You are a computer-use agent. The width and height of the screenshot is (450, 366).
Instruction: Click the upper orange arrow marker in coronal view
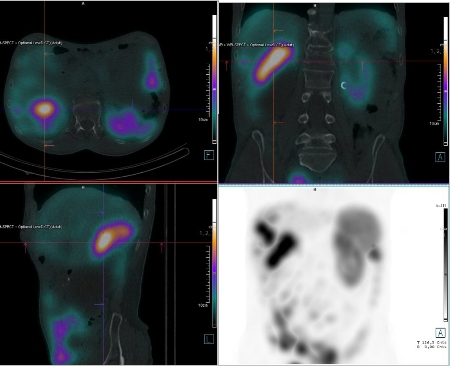(278, 31)
